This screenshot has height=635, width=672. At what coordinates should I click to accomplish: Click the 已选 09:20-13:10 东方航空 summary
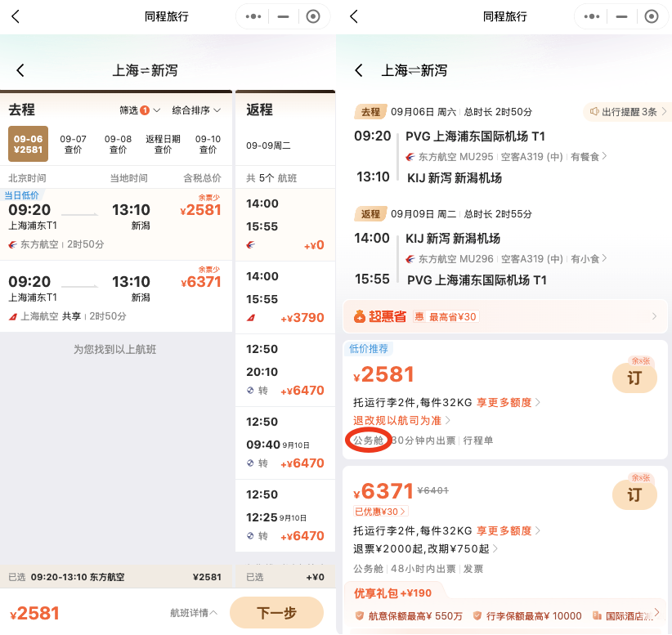(x=114, y=577)
